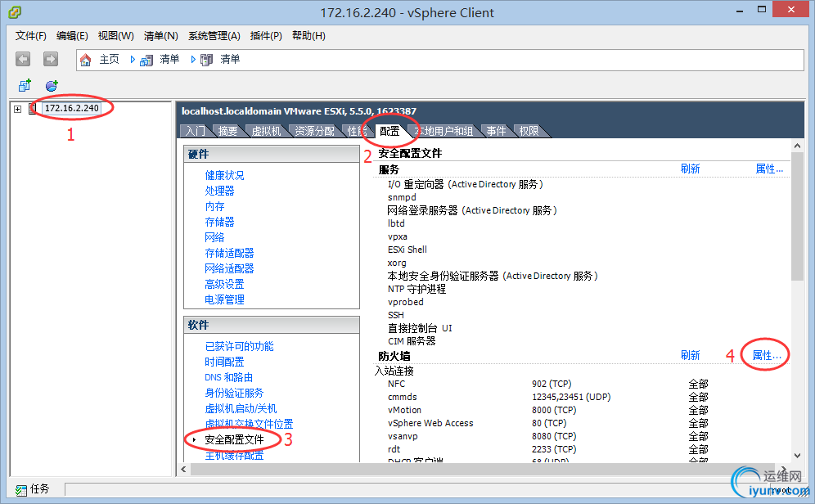Open the DNS 和路由 link
This screenshot has width=815, height=504.
coord(228,377)
